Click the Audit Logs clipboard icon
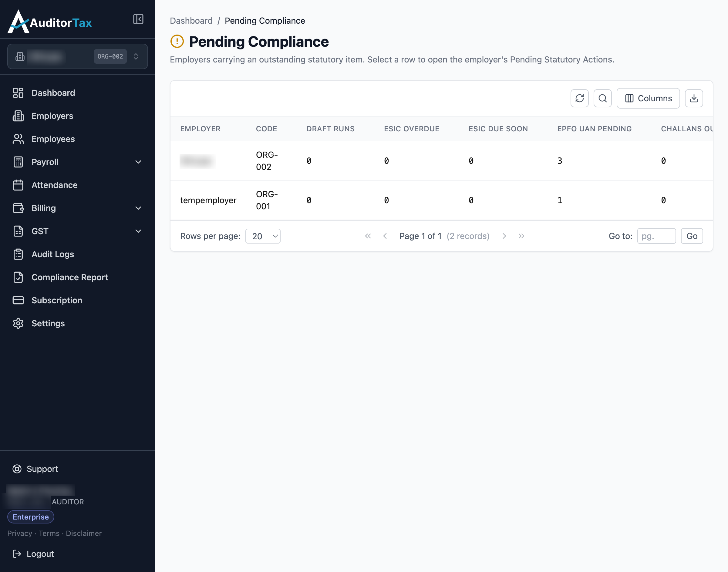The image size is (728, 572). [18, 254]
